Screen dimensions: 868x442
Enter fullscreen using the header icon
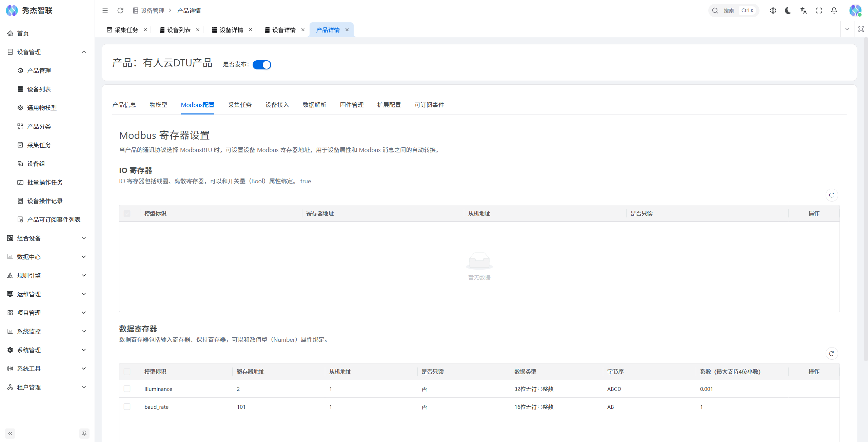818,10
